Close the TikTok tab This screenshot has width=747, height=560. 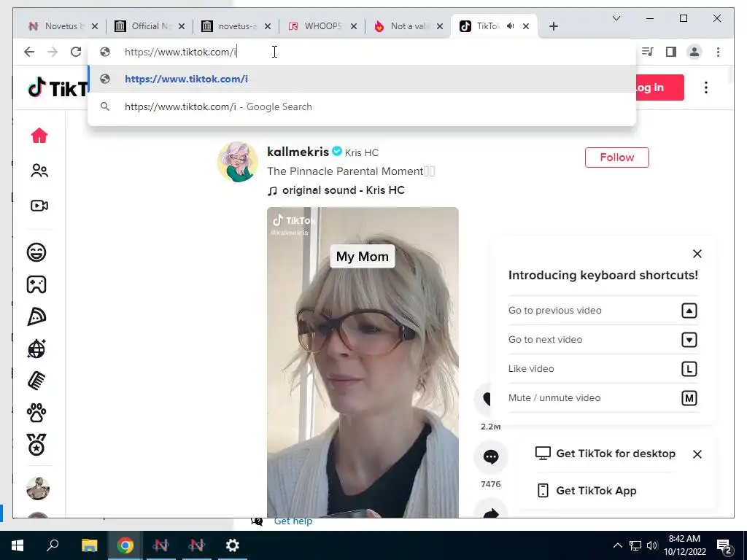pos(526,26)
